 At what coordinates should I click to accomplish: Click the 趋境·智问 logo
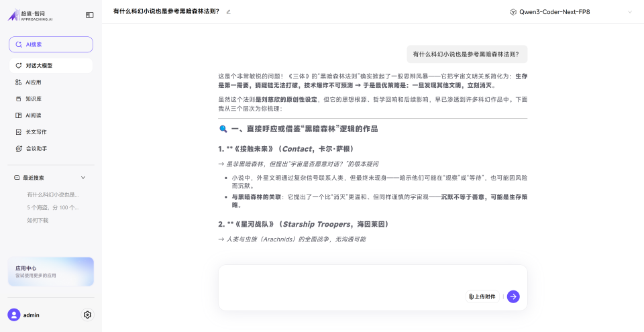pyautogui.click(x=31, y=15)
